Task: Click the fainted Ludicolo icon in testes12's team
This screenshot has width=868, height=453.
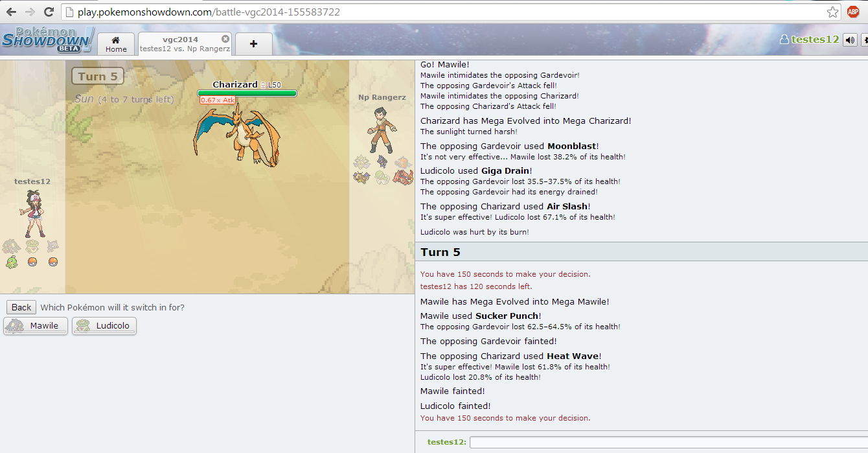Action: [x=32, y=246]
